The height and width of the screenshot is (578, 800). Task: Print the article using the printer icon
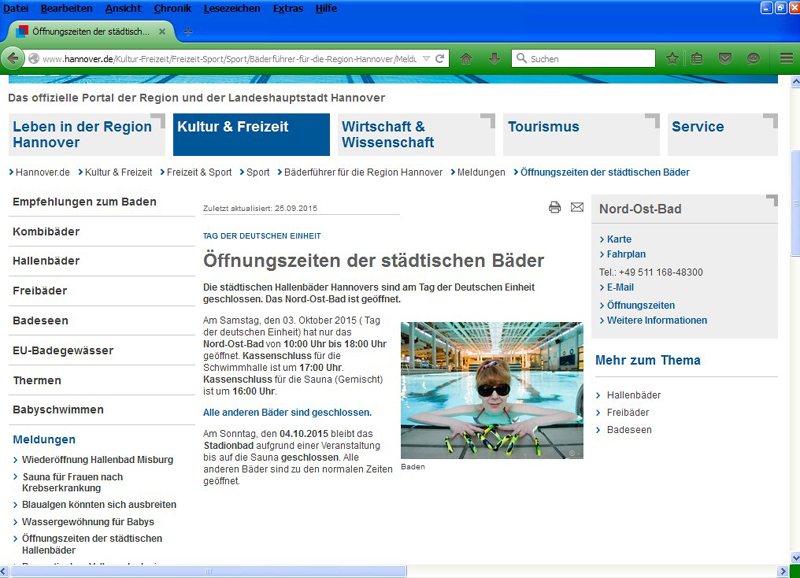[x=555, y=207]
